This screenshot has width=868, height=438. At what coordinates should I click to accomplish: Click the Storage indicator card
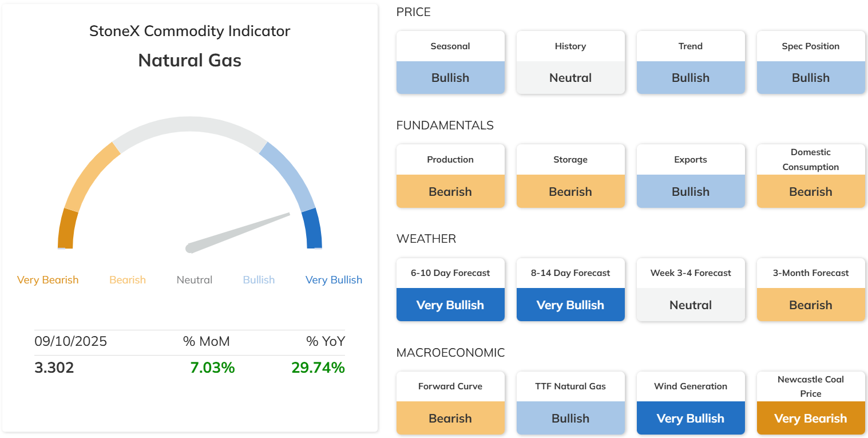click(570, 176)
